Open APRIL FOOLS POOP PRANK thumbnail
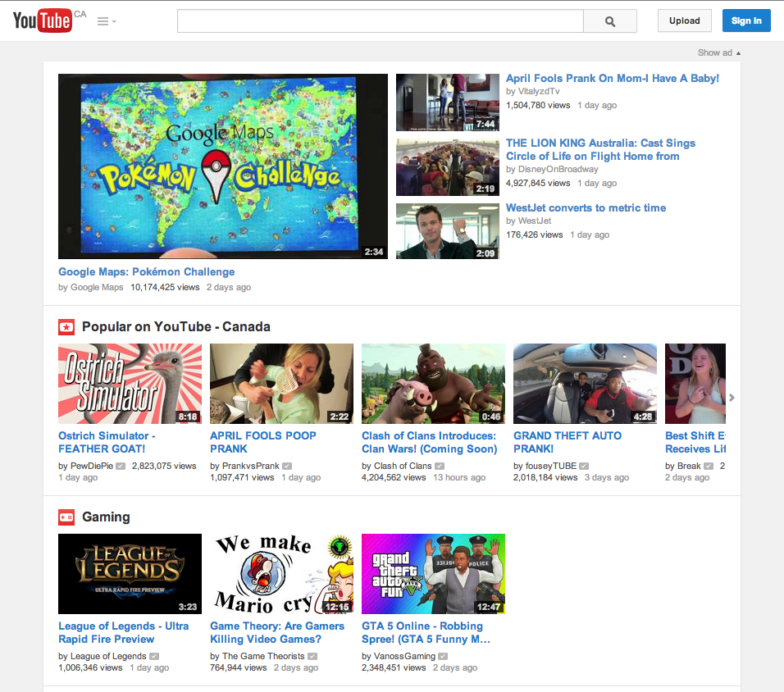 281,384
